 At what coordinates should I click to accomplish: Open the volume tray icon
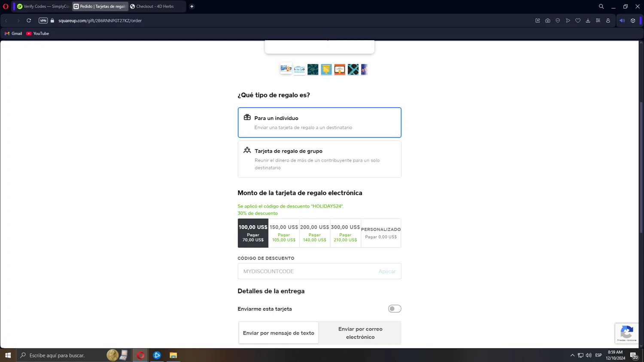tap(589, 355)
